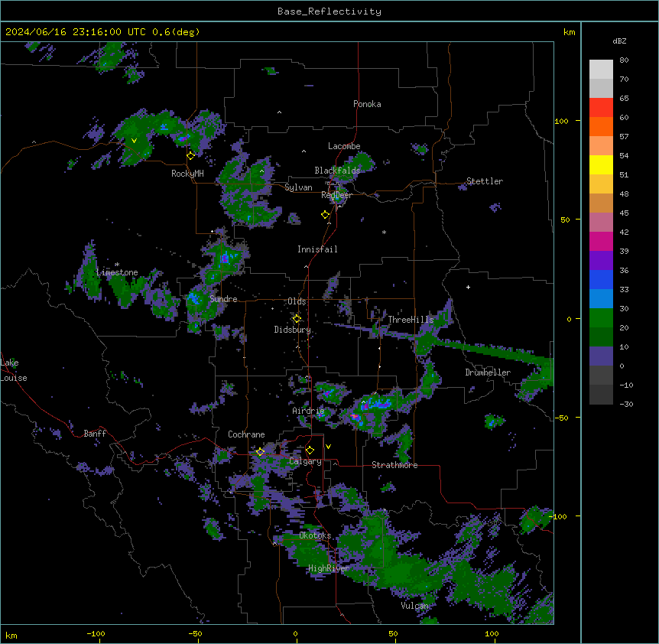Click the Sylvan label on the map

point(298,187)
